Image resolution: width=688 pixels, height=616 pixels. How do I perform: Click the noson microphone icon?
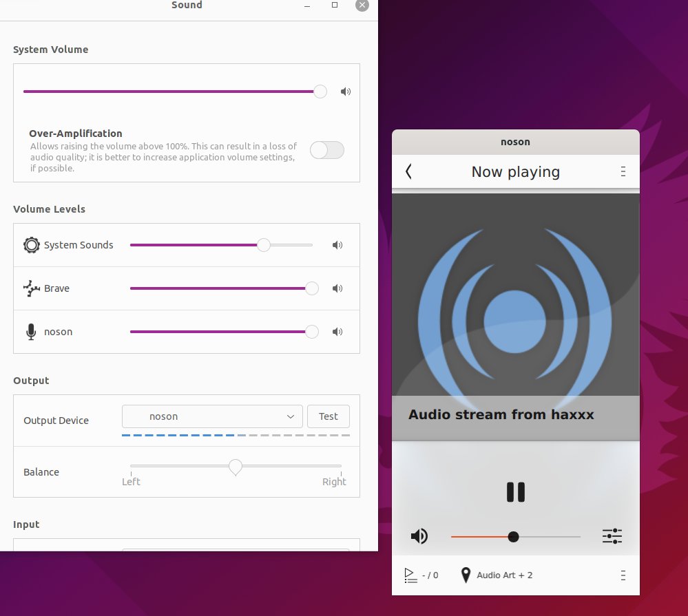pyautogui.click(x=31, y=332)
